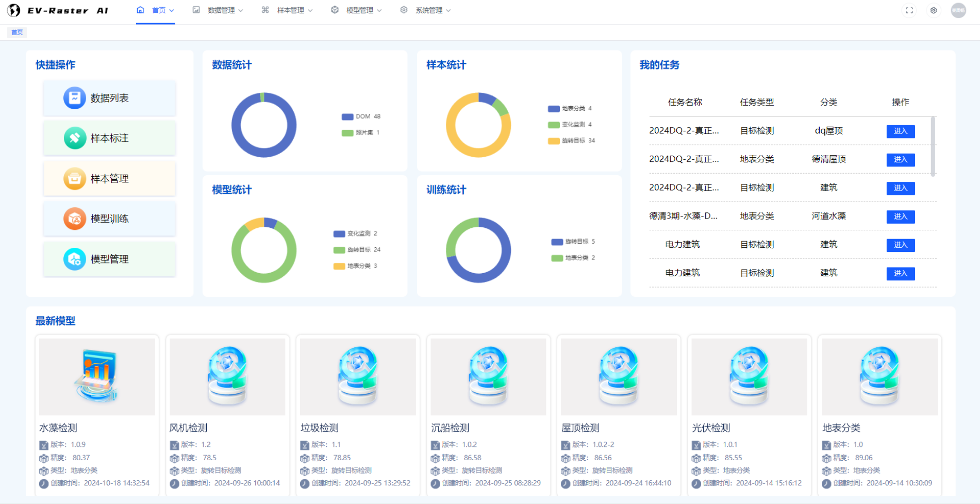Click the green 样本标注 shortcut icon
980x504 pixels.
pyautogui.click(x=75, y=138)
